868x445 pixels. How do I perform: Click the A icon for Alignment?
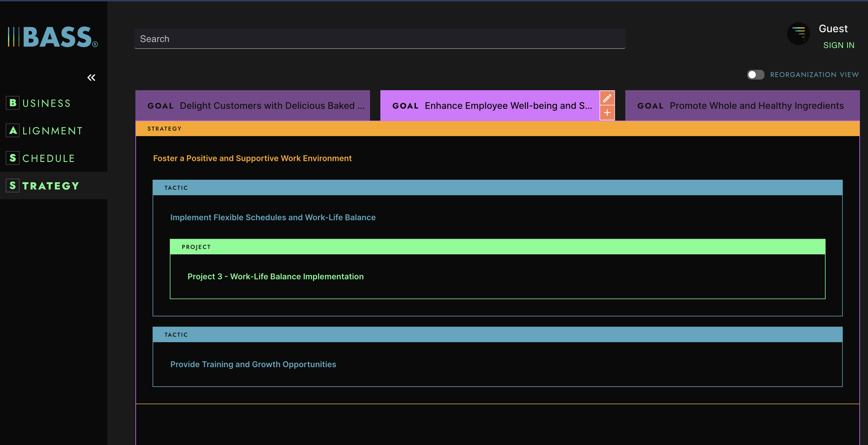pyautogui.click(x=13, y=130)
